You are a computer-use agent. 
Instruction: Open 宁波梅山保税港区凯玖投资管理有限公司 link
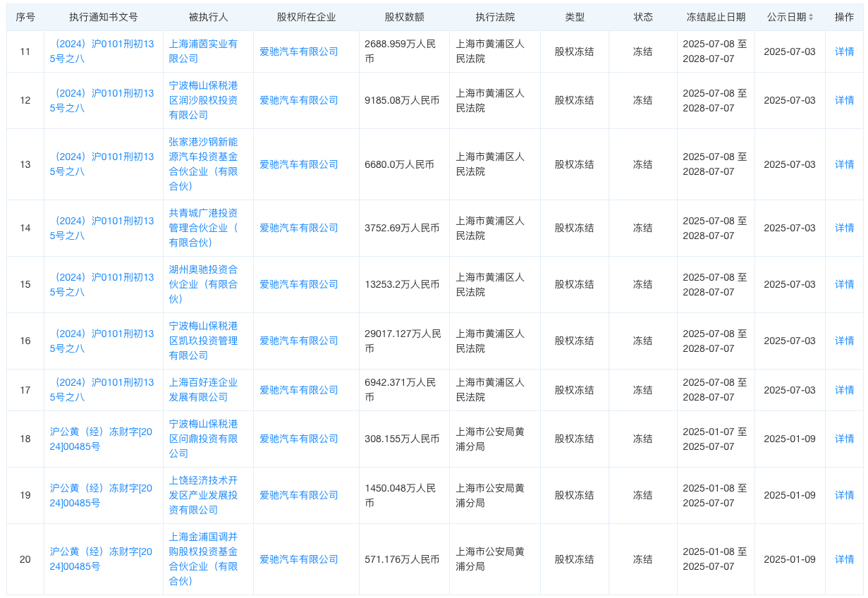pos(203,341)
